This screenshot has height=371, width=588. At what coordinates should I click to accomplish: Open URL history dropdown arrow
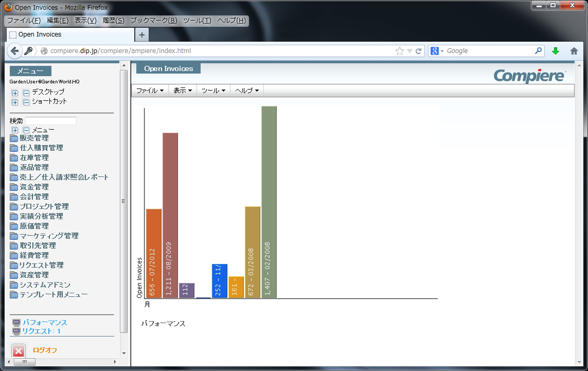pos(409,51)
